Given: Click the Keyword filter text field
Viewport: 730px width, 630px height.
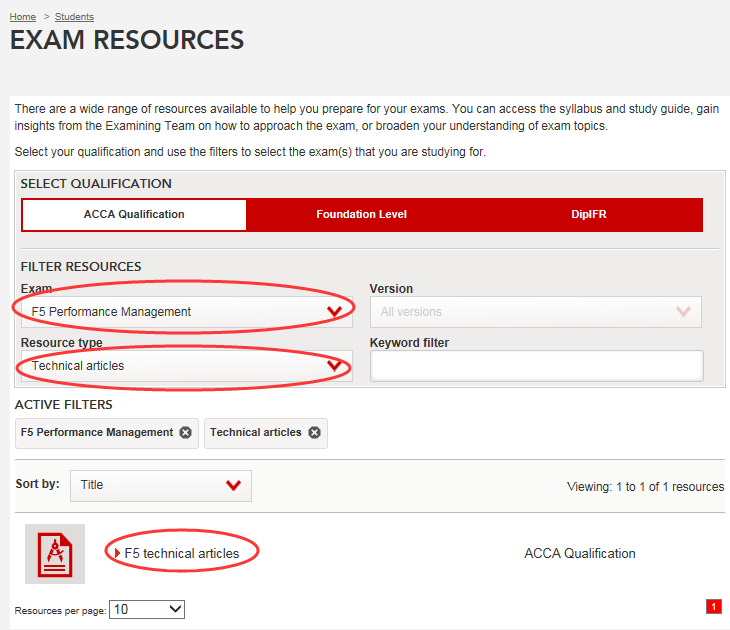Looking at the screenshot, I should pos(536,366).
